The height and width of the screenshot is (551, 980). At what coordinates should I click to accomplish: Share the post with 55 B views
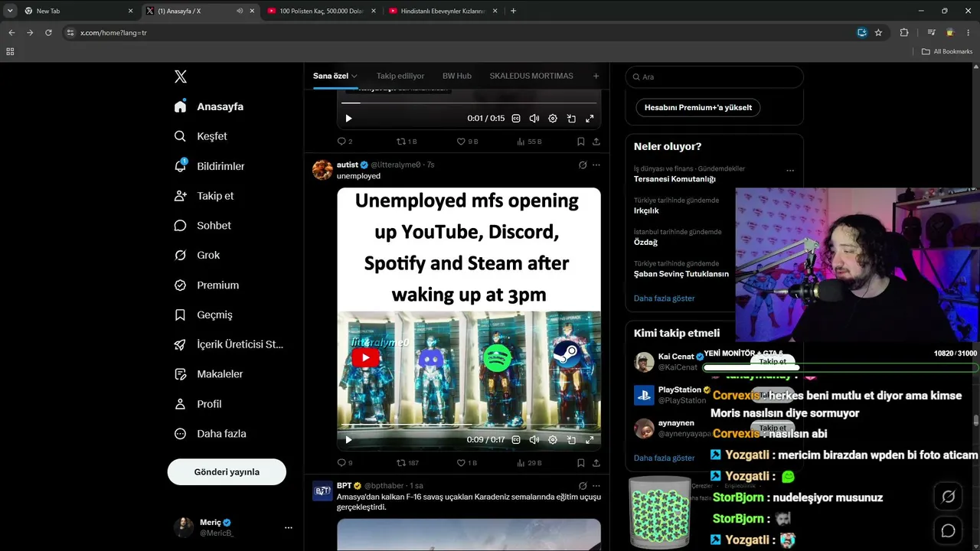(x=596, y=142)
